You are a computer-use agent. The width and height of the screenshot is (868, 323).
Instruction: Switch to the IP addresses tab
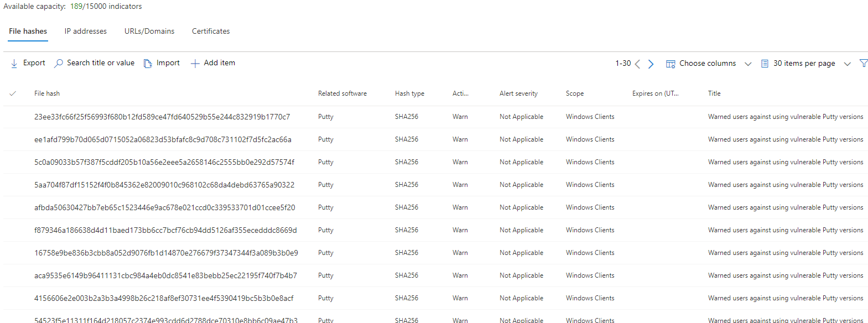pyautogui.click(x=86, y=32)
